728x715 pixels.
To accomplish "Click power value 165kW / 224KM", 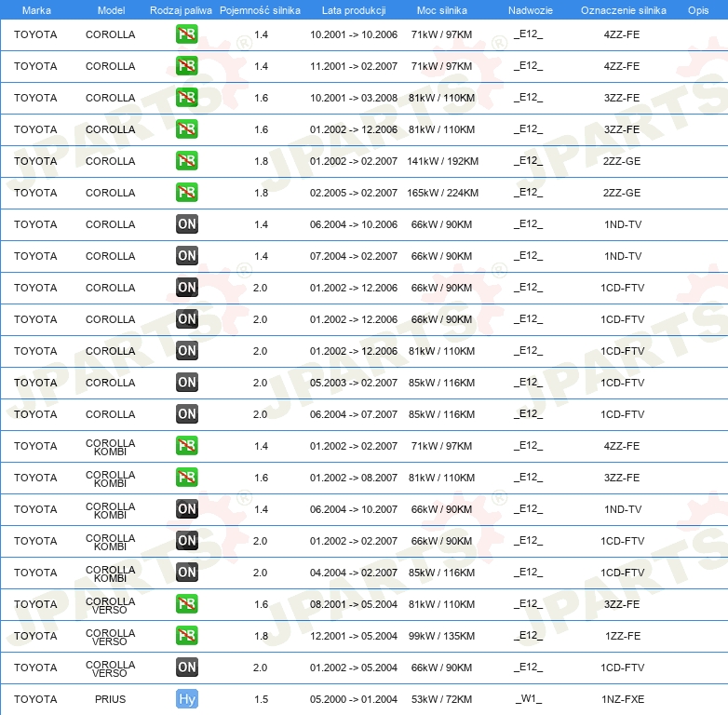I will click(442, 193).
